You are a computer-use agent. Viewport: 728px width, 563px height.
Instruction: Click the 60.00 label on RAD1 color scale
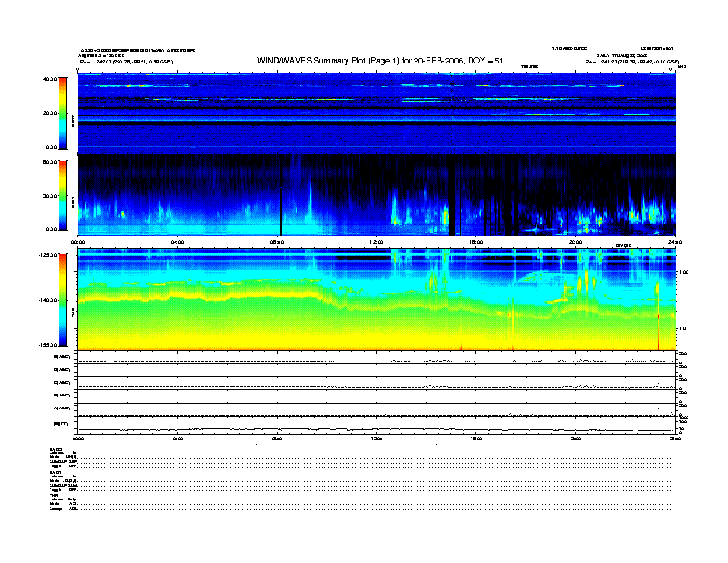point(51,162)
